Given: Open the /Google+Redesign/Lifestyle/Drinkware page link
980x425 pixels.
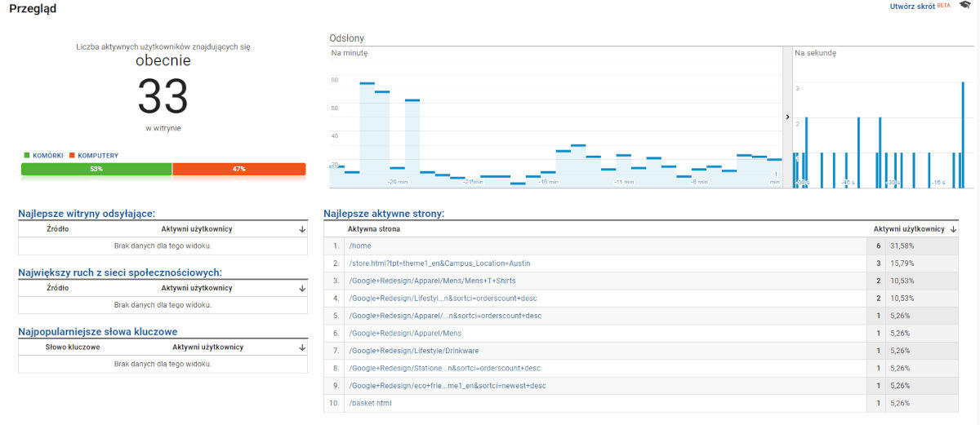Looking at the screenshot, I should [414, 351].
